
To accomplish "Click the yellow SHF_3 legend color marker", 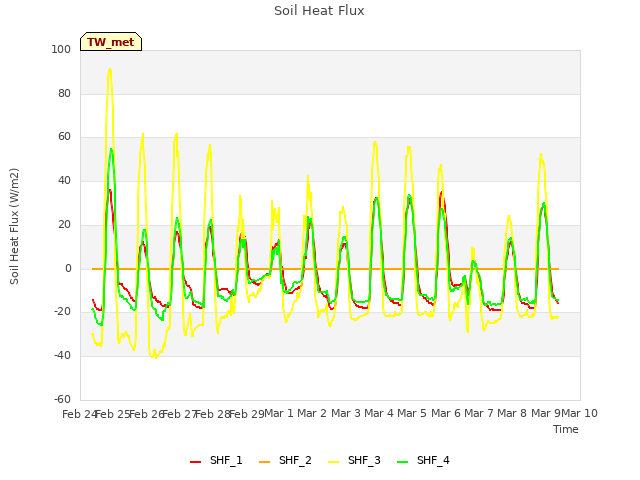I will pos(333,462).
